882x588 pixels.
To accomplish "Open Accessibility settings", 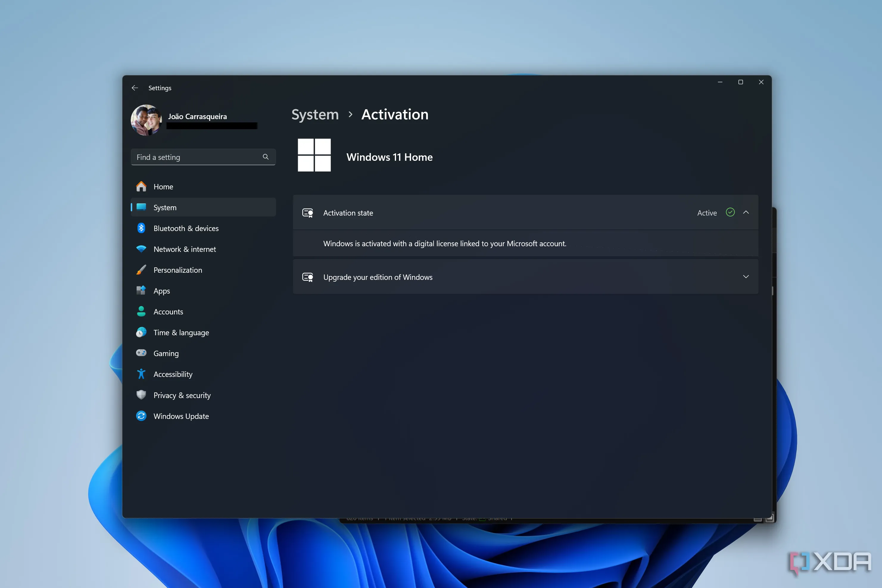I will [x=203, y=374].
